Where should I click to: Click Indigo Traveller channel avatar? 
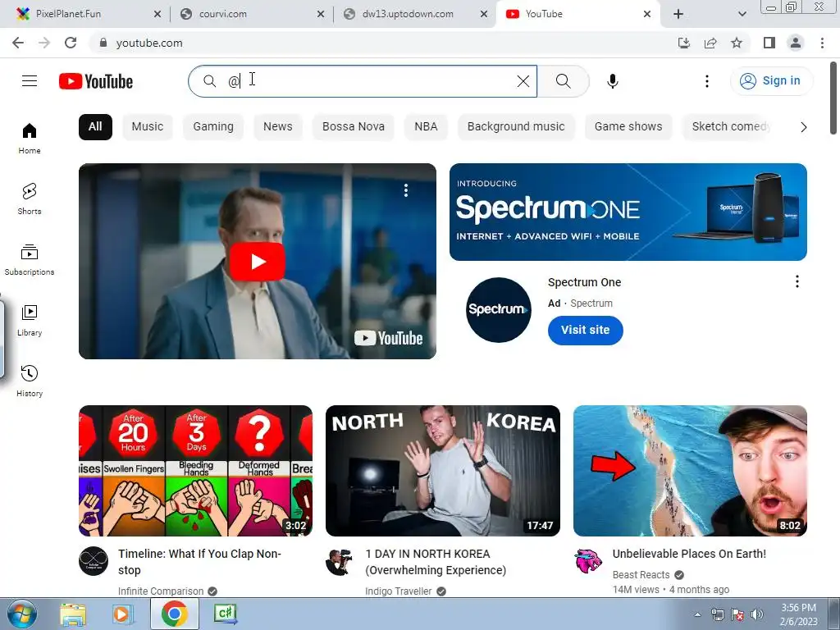pos(340,561)
